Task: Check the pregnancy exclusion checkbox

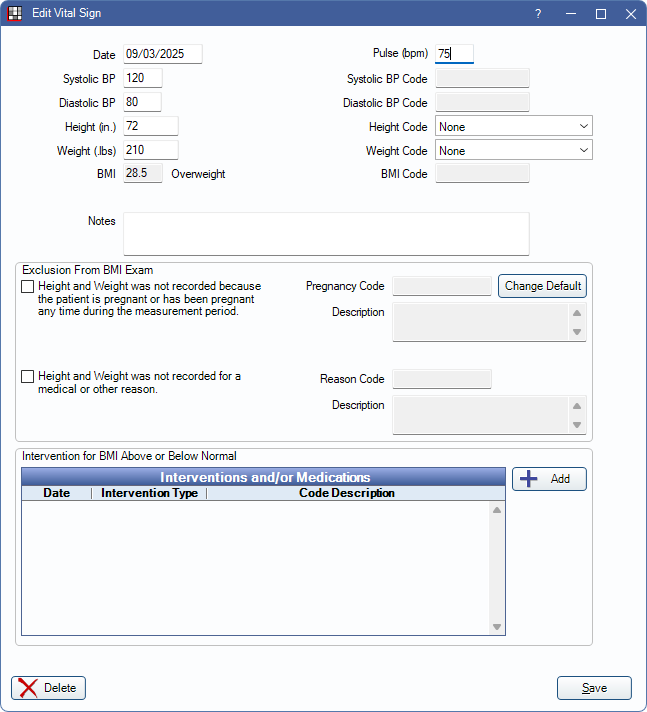Action: point(28,287)
